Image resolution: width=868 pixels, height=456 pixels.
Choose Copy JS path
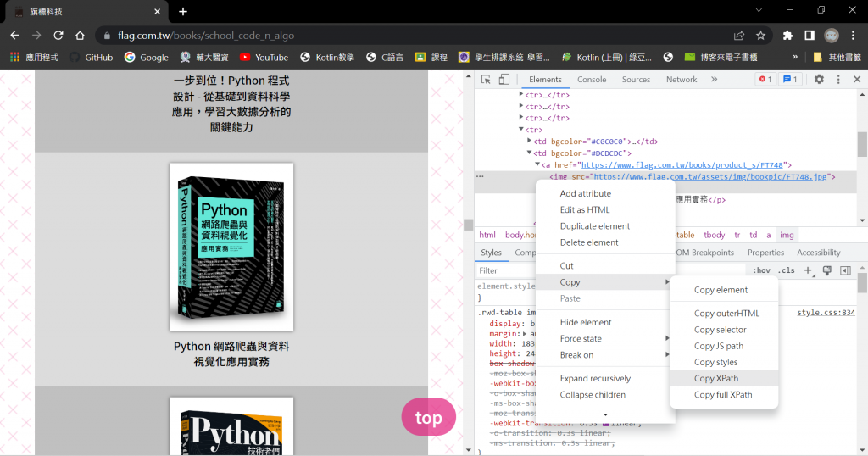(724, 346)
